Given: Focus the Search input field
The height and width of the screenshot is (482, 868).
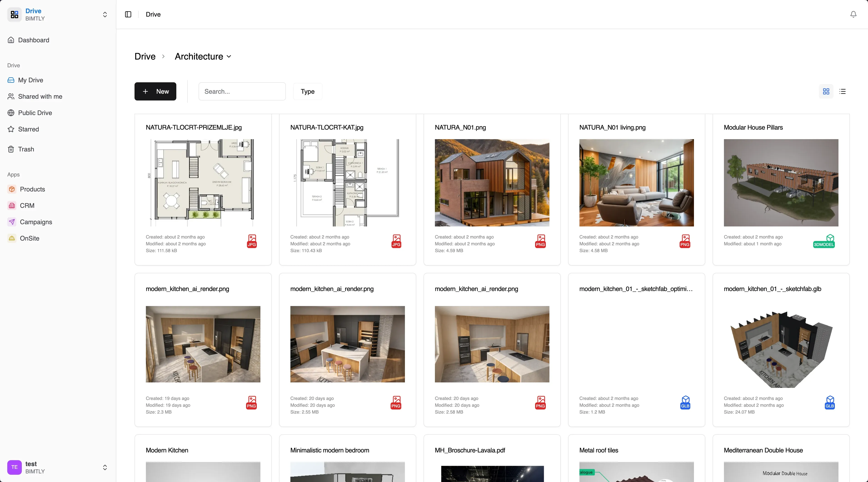Looking at the screenshot, I should tap(242, 91).
